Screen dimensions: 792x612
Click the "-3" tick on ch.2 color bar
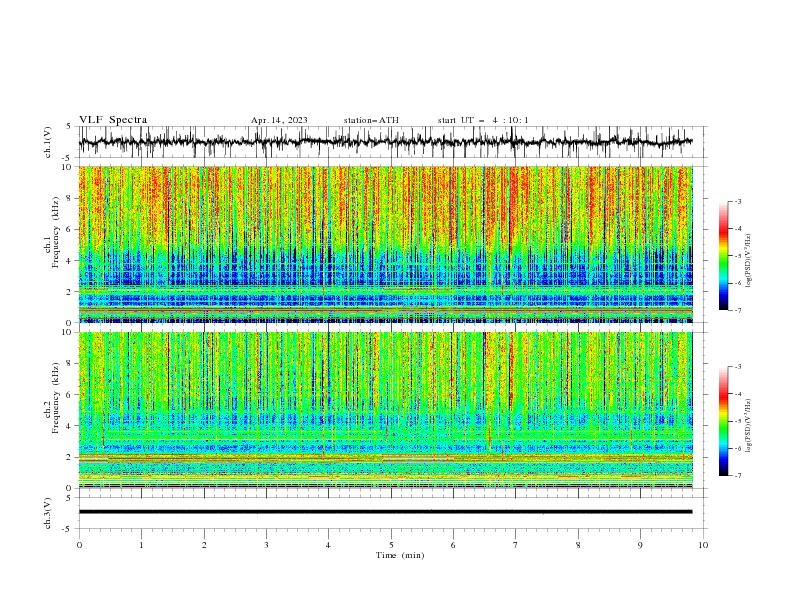click(738, 367)
